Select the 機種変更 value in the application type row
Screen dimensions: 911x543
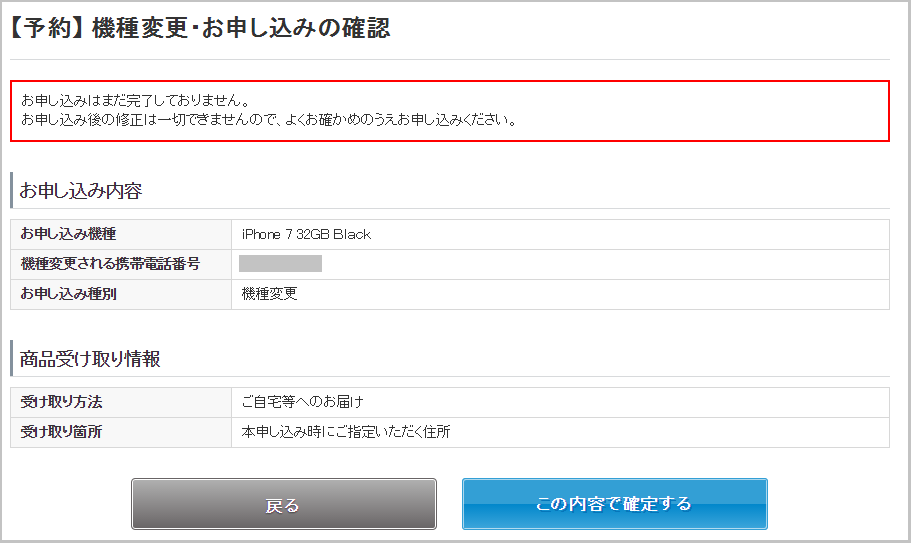[270, 294]
